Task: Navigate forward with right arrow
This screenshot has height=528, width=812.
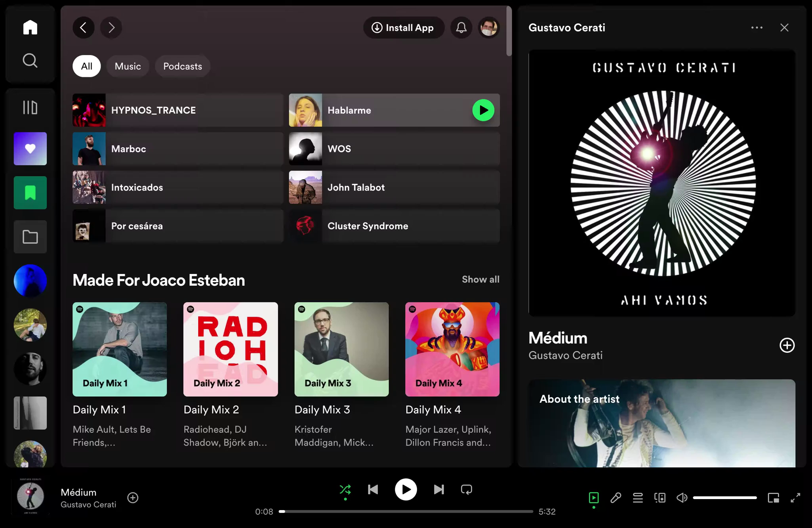Action: click(111, 27)
